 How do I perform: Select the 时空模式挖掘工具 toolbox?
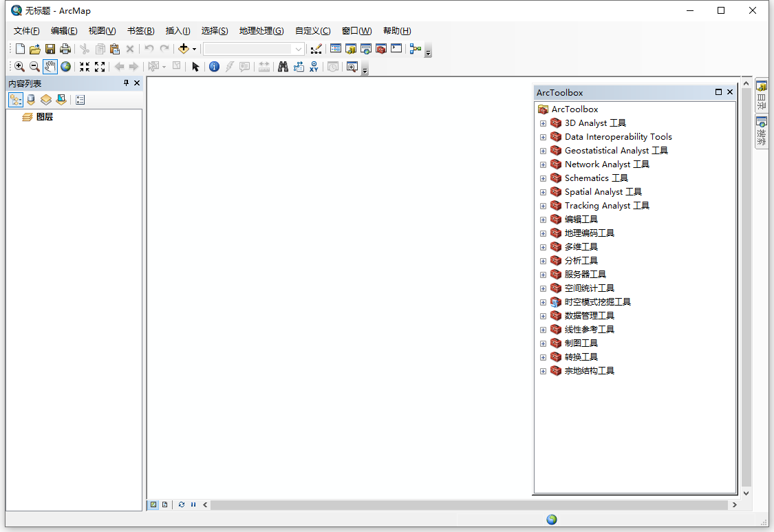tap(598, 302)
